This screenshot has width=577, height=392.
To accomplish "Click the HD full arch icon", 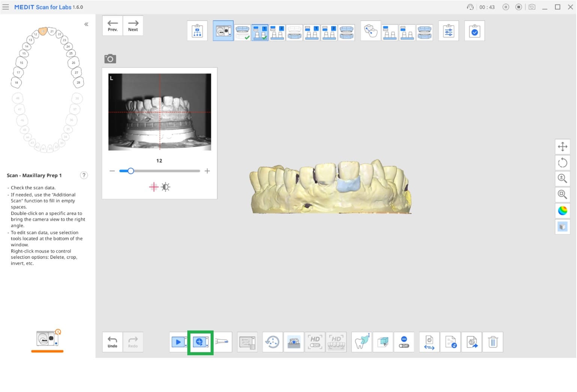I will tap(336, 342).
